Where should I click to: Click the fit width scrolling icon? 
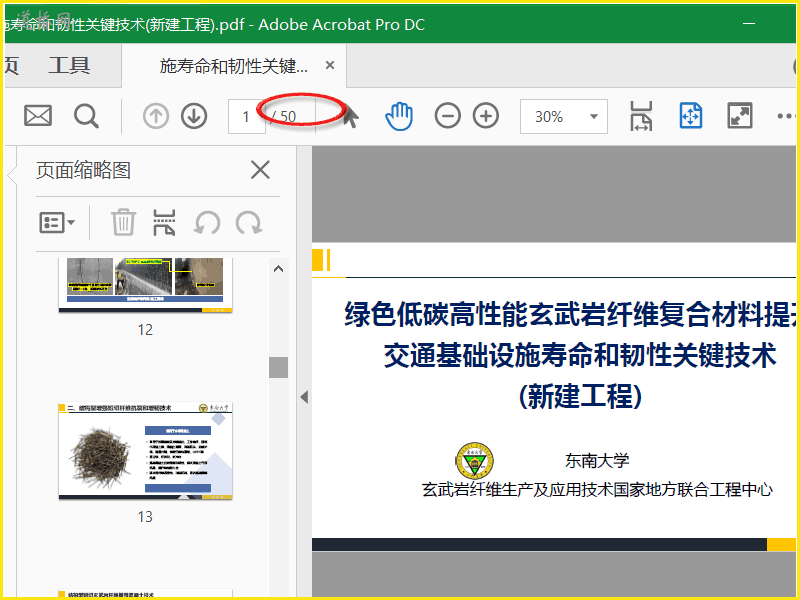pos(641,116)
